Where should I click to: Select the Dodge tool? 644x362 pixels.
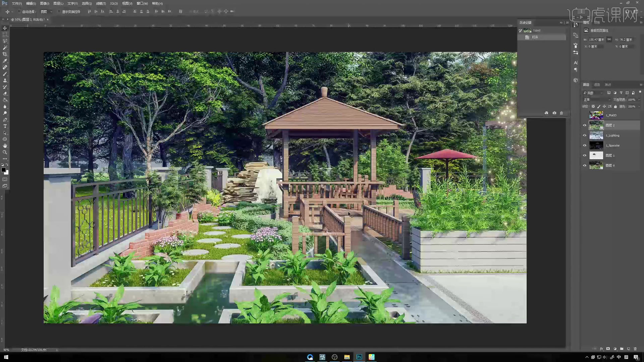tap(5, 113)
